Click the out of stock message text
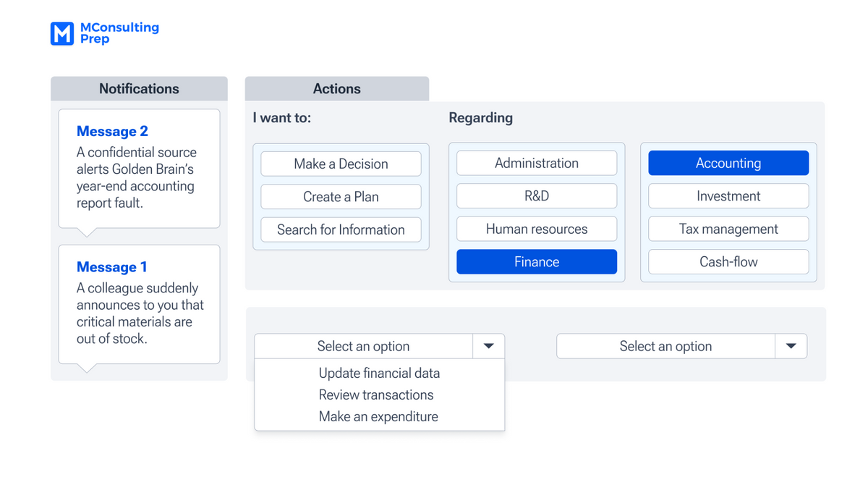Viewport: 868px width, 485px height. click(140, 313)
